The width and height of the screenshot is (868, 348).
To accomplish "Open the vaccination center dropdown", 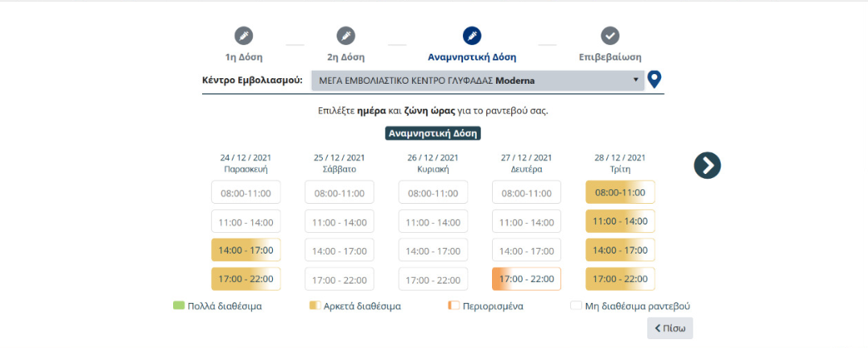I will (x=477, y=81).
